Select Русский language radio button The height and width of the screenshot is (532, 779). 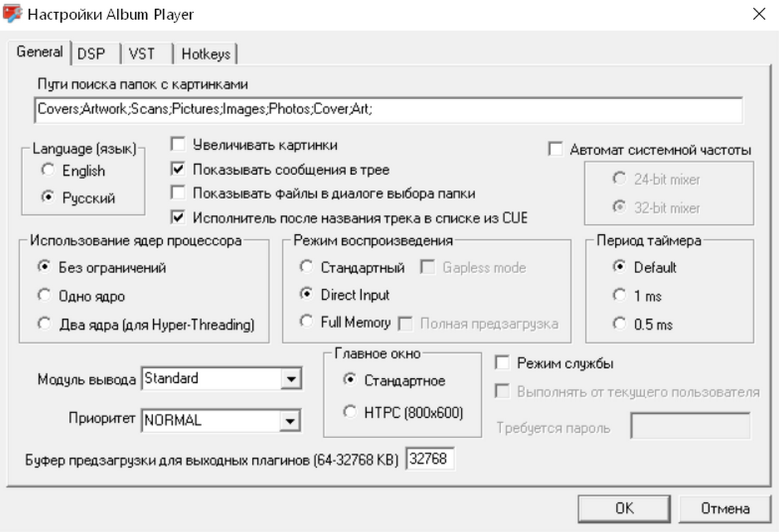77,199
